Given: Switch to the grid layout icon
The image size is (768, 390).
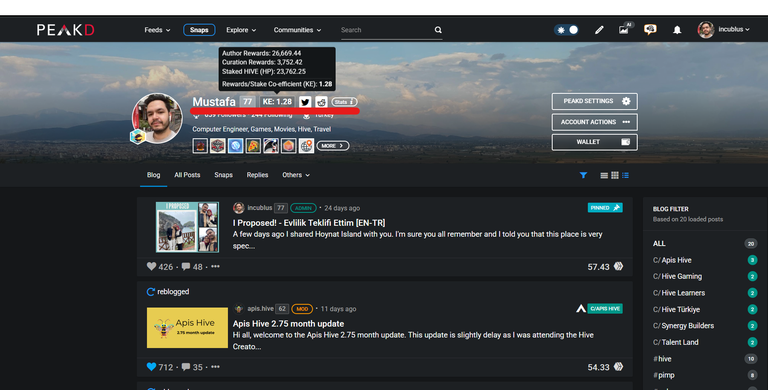Looking at the screenshot, I should (615, 175).
